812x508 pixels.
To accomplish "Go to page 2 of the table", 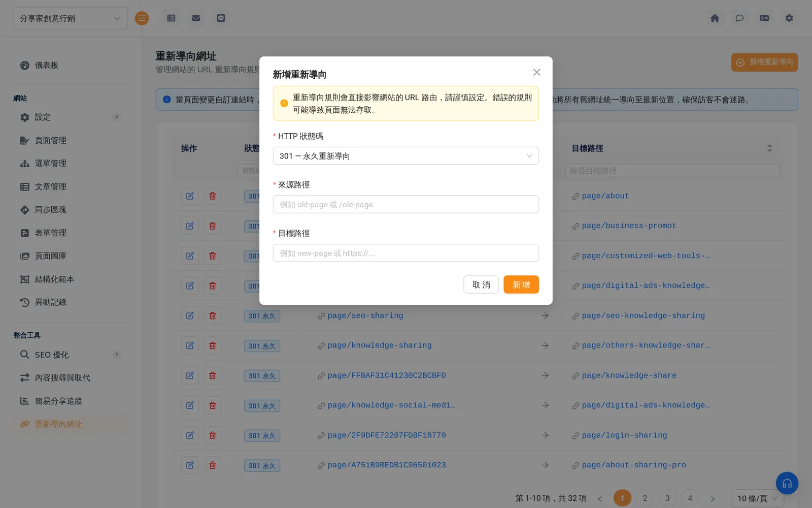I will [x=645, y=498].
